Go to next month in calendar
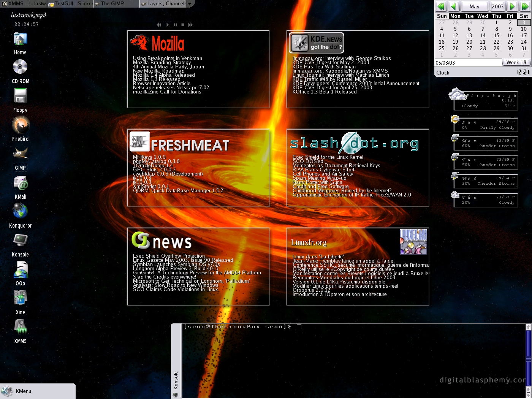The height and width of the screenshot is (399, 532). coord(512,6)
